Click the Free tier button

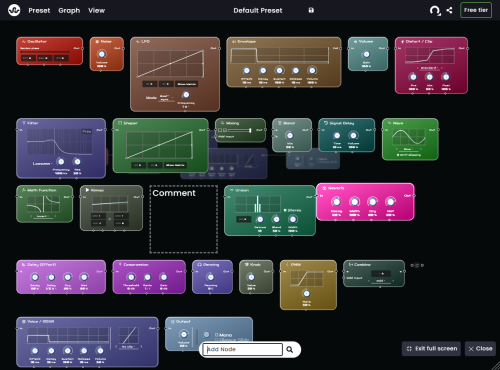point(476,10)
